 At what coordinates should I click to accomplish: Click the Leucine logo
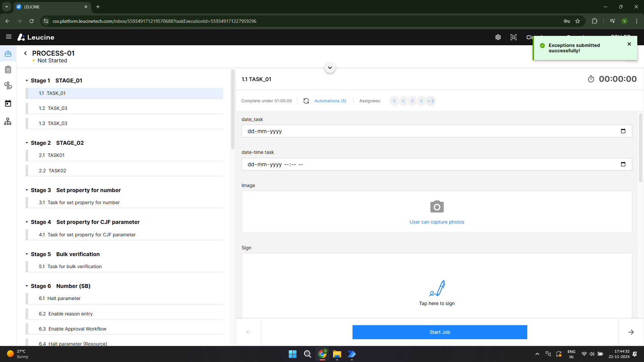click(x=36, y=37)
